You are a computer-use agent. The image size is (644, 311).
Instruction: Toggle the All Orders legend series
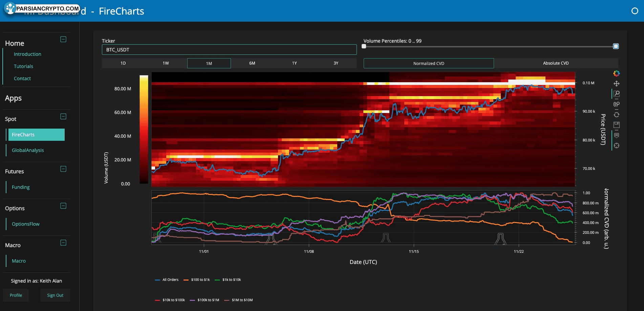tap(167, 280)
